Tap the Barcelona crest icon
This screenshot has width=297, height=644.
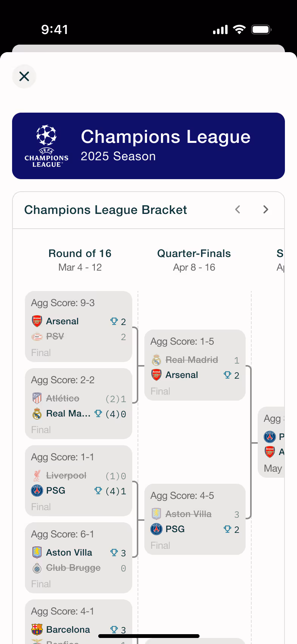coord(37,630)
